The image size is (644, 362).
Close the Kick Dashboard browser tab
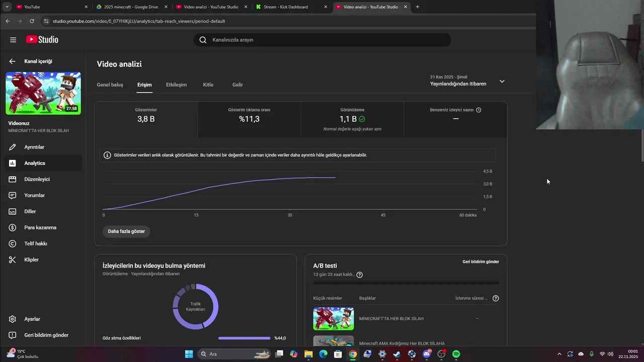[326, 7]
